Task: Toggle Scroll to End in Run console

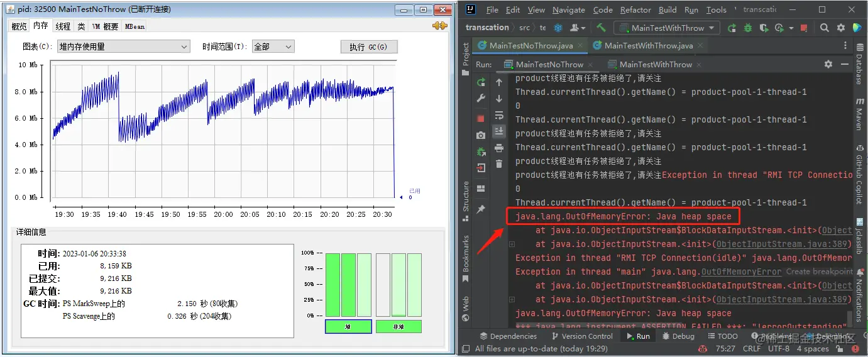Action: pyautogui.click(x=499, y=131)
